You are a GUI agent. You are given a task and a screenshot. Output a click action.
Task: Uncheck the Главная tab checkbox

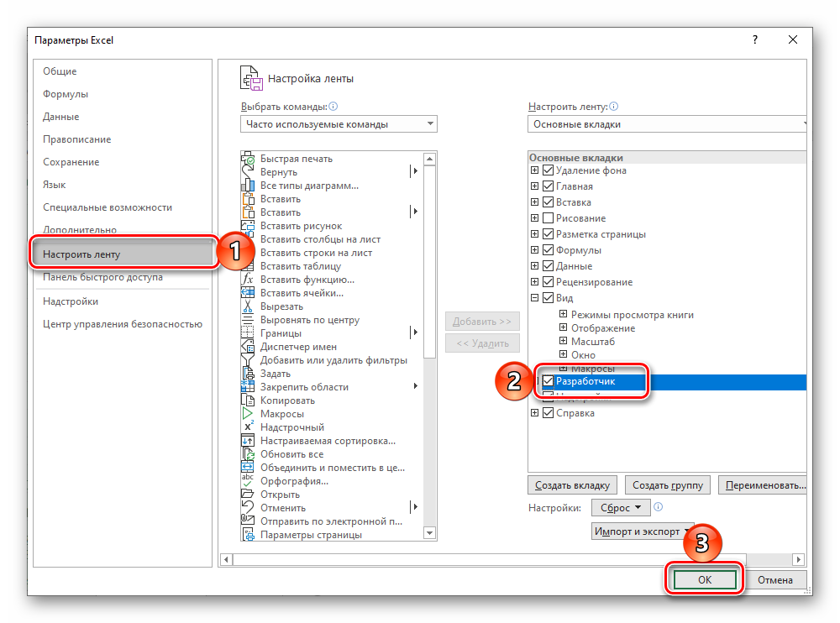click(x=548, y=186)
